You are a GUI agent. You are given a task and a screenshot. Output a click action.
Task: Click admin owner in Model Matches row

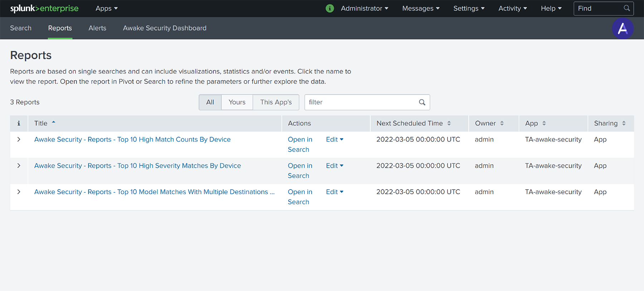point(484,192)
